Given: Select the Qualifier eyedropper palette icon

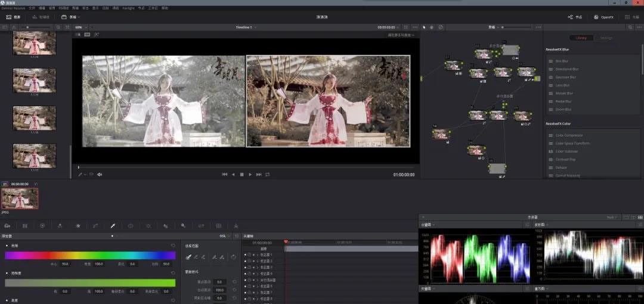Looking at the screenshot, I should coord(113,226).
